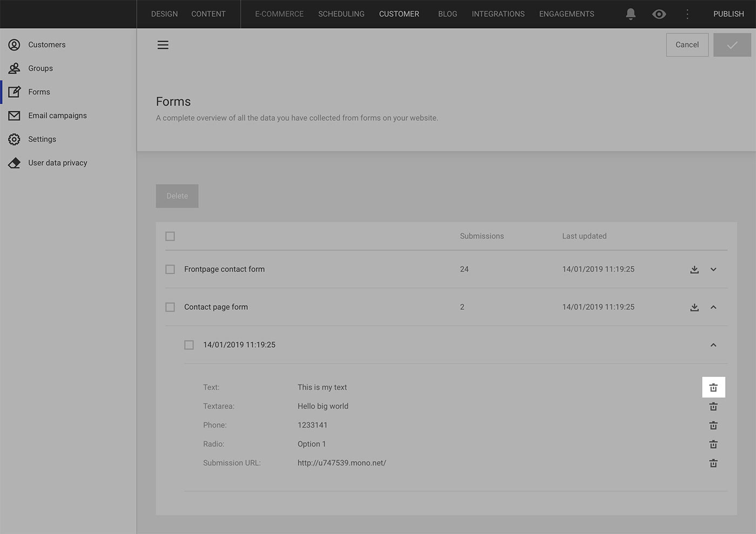Delete the Submission URL entry

coord(713,463)
